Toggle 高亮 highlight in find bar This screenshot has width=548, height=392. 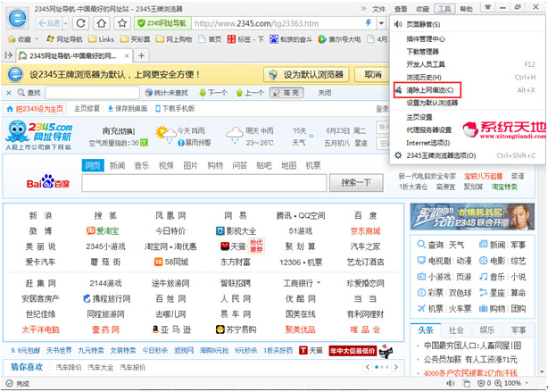[x=286, y=93]
